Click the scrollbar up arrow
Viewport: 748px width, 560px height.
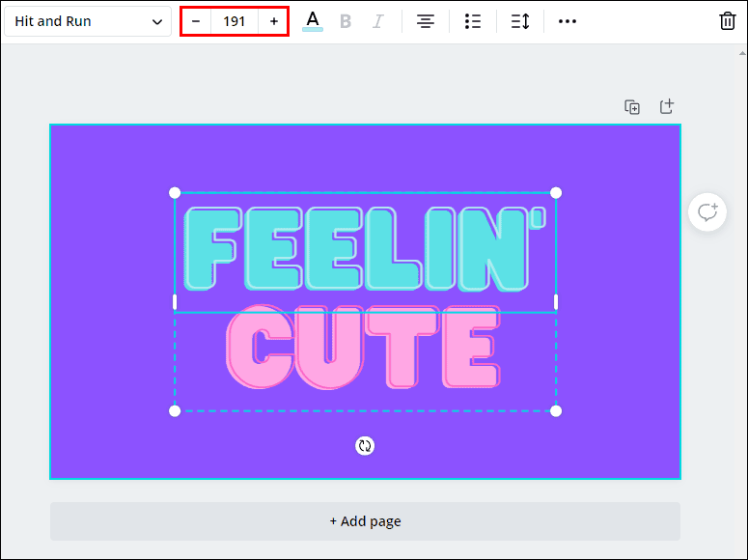(742, 53)
